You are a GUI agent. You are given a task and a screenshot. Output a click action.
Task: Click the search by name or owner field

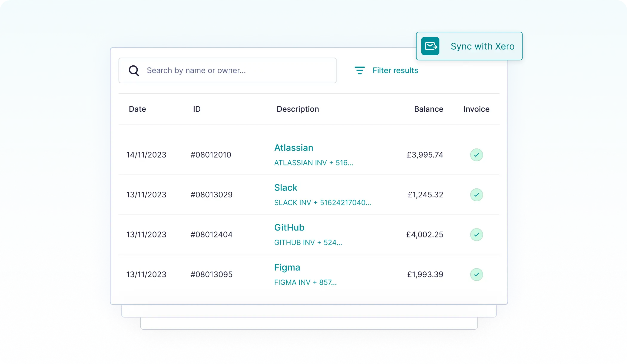coord(227,70)
